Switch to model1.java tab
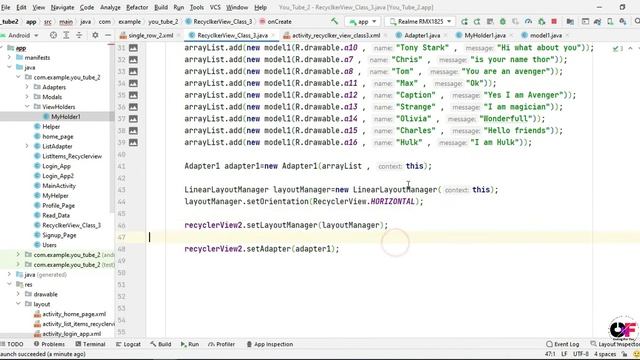This screenshot has height=360, width=640. [545, 36]
